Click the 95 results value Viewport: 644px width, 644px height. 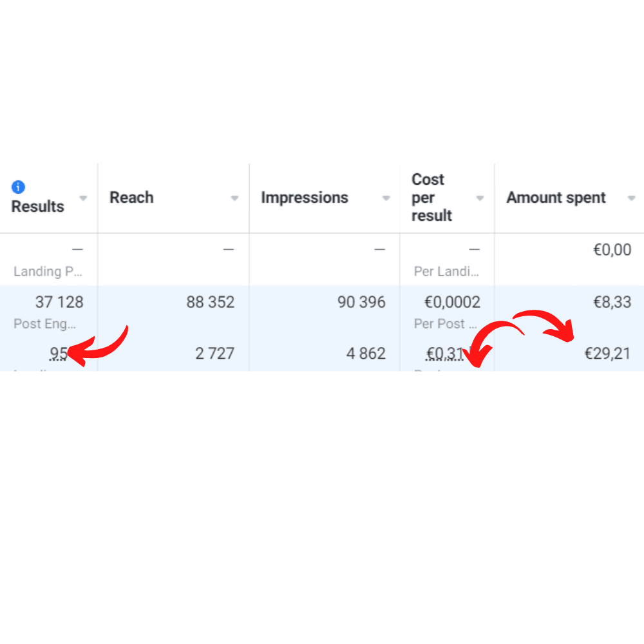[x=59, y=353]
